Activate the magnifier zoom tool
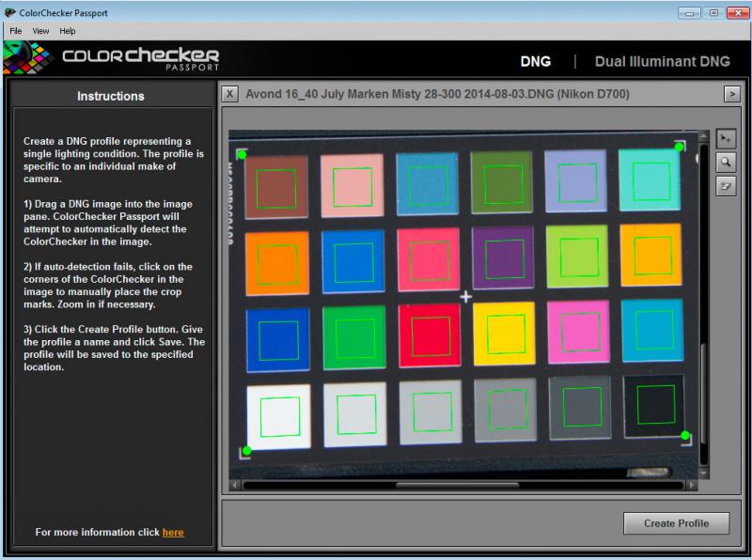This screenshot has height=560, width=752. 726,163
